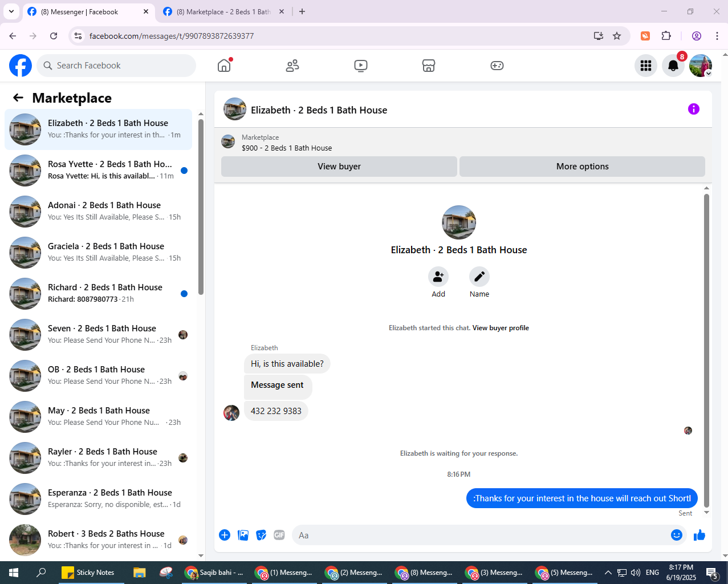Open Richard conversation in list
The width and height of the screenshot is (728, 584).
point(99,294)
